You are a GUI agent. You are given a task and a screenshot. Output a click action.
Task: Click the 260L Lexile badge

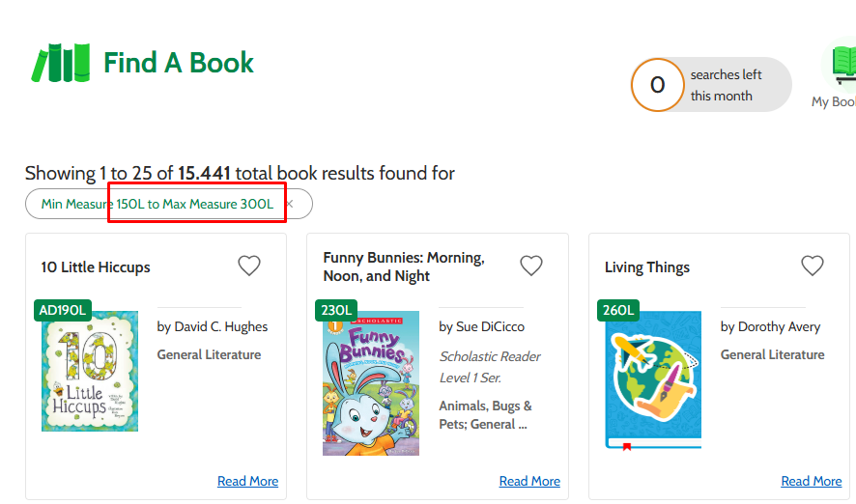click(x=618, y=310)
